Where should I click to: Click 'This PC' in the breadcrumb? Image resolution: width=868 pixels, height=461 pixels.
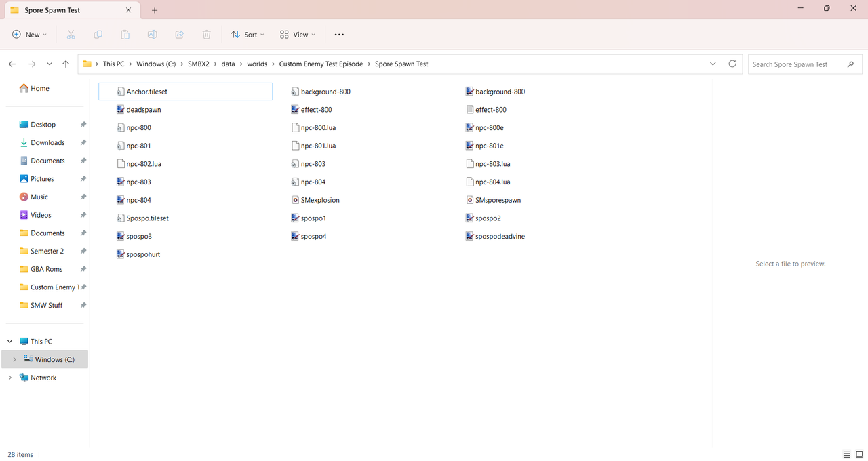click(113, 64)
